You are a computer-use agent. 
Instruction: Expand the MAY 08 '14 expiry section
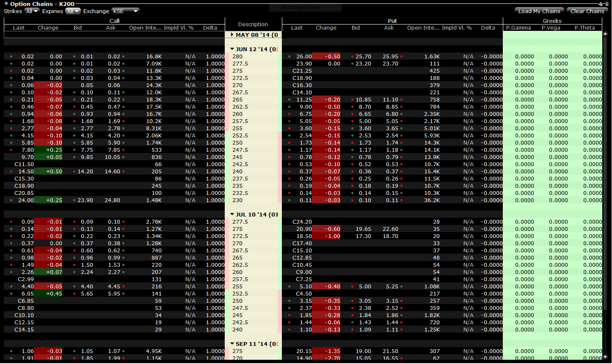tap(232, 35)
